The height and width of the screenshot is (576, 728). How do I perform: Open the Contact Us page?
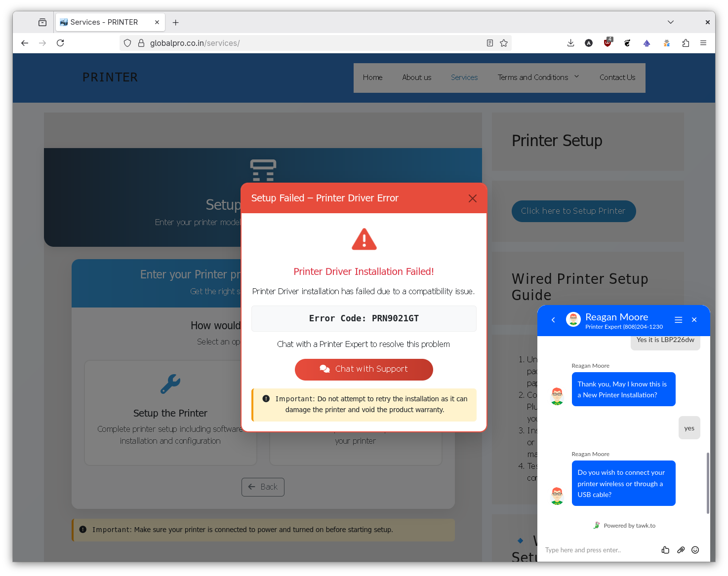click(617, 77)
